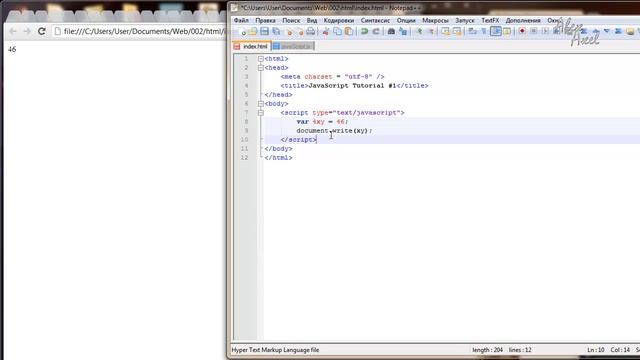This screenshot has width=640, height=360.
Task: Click the Save All toolbar icon
Action: [276, 31]
